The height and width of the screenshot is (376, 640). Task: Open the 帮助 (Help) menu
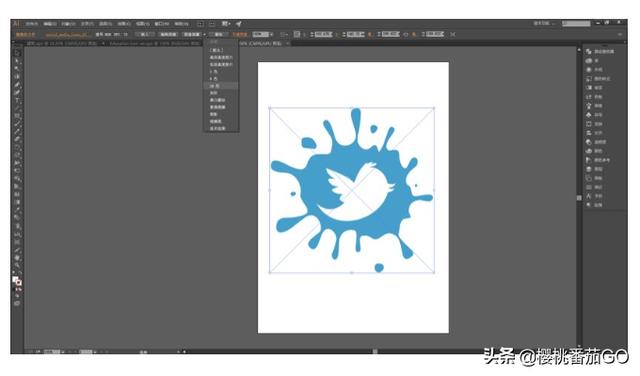(181, 24)
